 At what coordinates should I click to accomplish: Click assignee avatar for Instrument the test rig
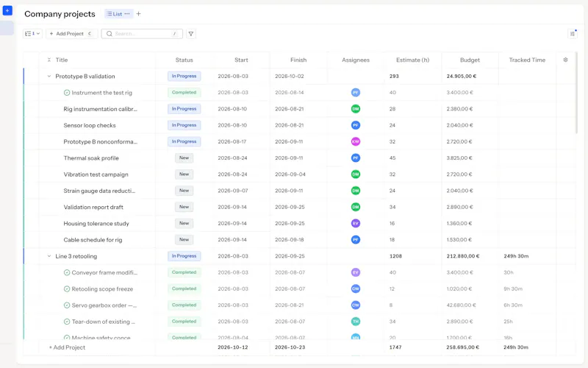pos(356,93)
